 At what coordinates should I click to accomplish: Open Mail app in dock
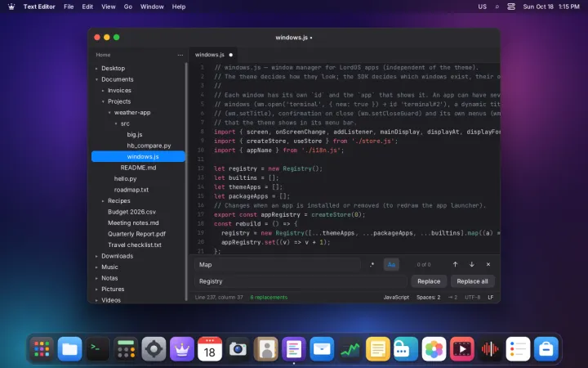322,349
